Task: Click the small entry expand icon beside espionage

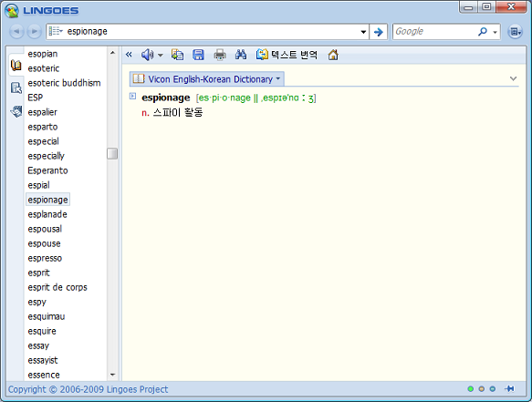Action: [x=132, y=97]
